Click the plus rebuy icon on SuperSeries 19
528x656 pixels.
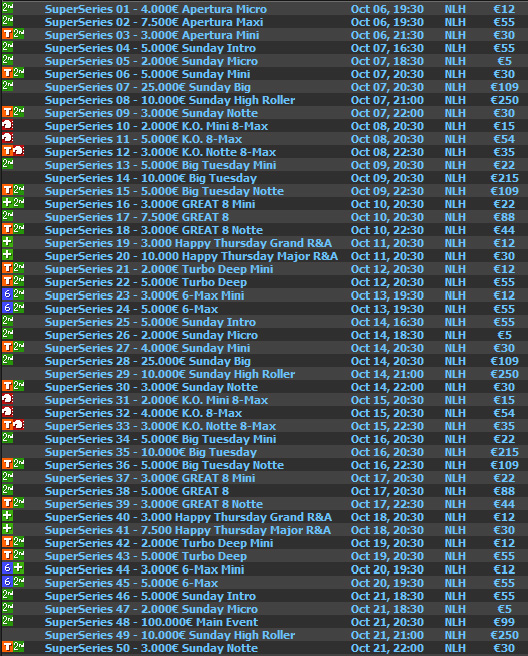pyautogui.click(x=8, y=241)
